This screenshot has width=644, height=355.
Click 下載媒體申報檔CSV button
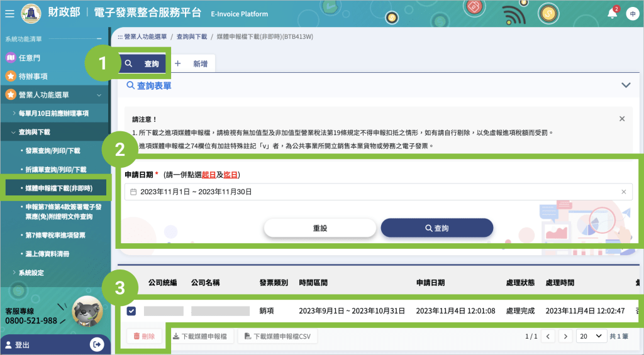click(x=278, y=337)
